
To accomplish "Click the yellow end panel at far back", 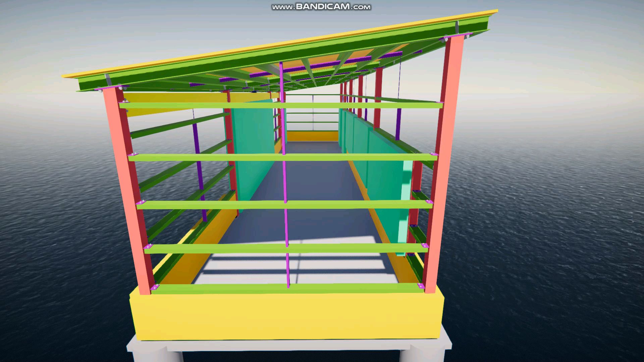I will pos(312,136).
